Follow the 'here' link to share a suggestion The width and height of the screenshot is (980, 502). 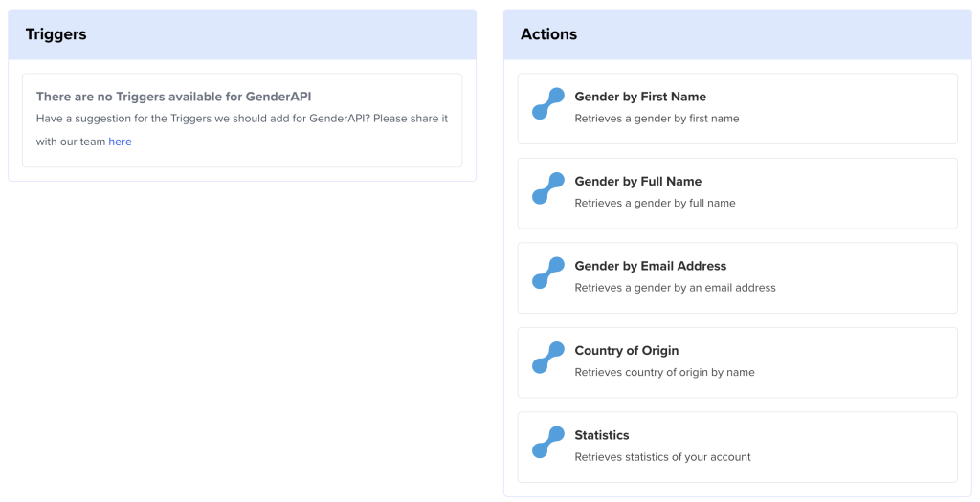pos(120,142)
